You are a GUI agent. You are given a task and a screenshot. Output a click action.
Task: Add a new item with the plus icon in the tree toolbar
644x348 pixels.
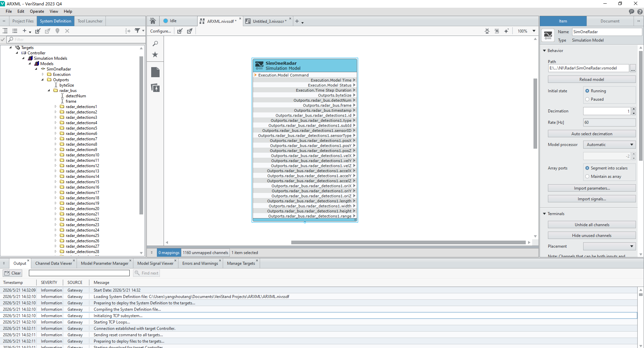click(x=25, y=31)
